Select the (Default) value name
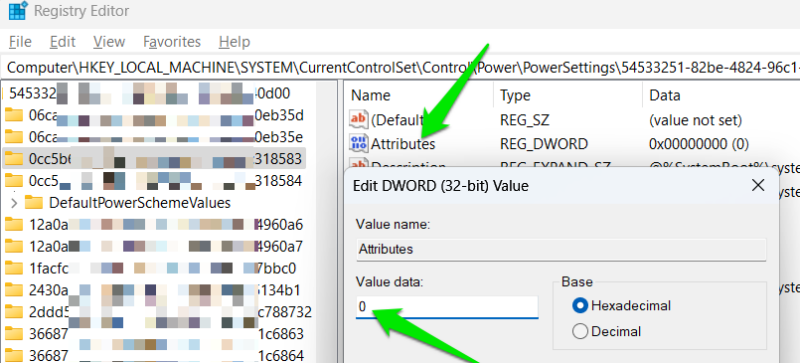 [x=397, y=120]
